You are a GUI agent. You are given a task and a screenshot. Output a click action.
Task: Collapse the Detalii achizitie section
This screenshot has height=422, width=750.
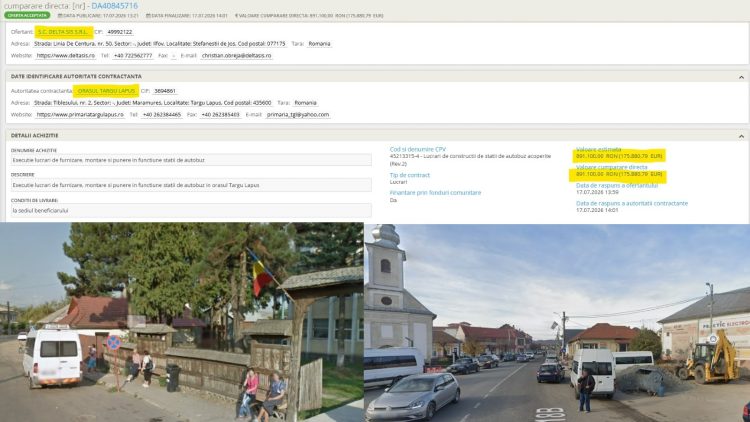pyautogui.click(x=741, y=136)
